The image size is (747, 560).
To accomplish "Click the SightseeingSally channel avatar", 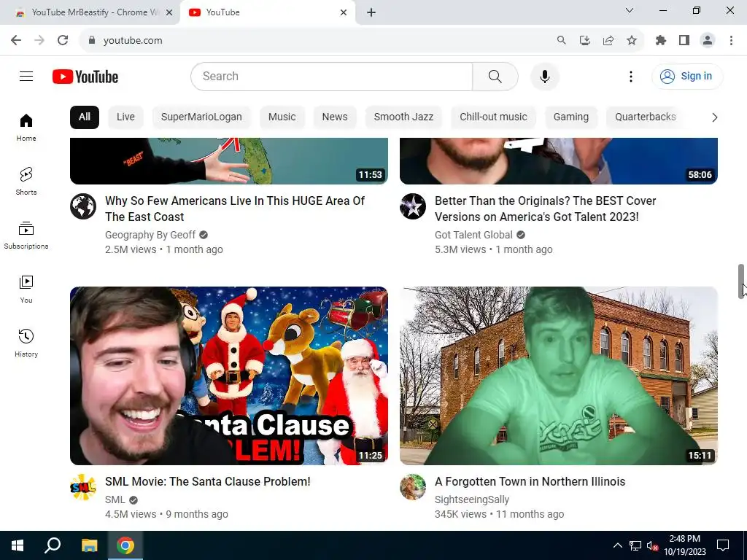I will tap(413, 487).
